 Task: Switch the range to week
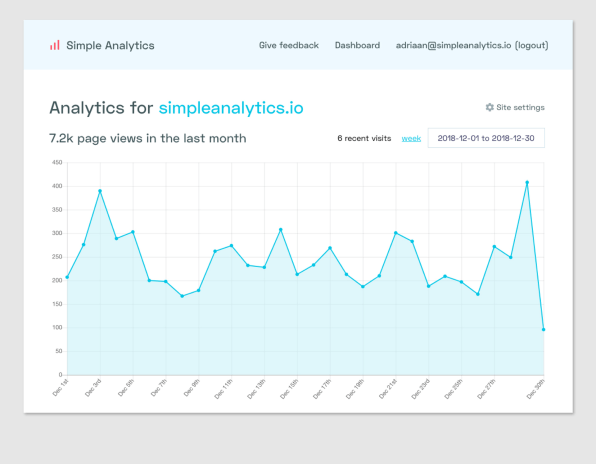point(411,138)
